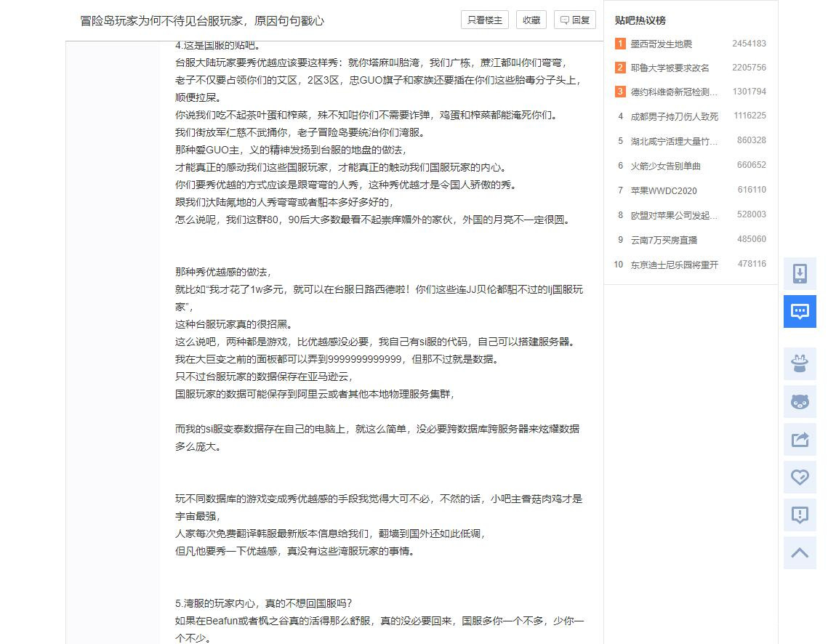Click the line 5.湾服的玩家内心，真的不想回国服吗
Image resolution: width=836 pixels, height=644 pixels.
263,603
